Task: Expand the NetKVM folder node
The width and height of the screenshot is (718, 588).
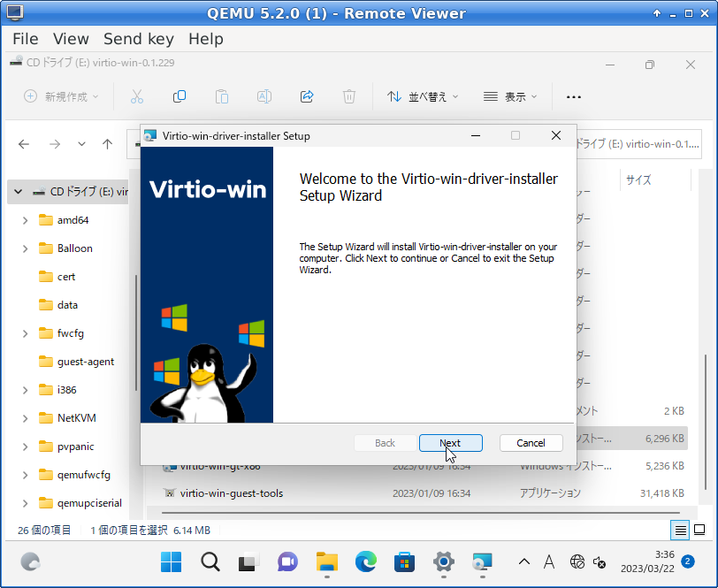Action: (x=25, y=418)
